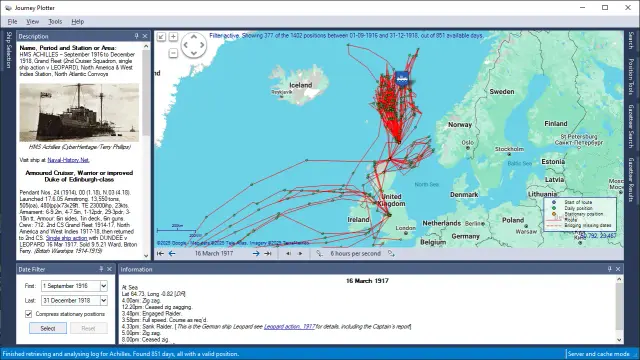Play journey animation backwards
The image size is (640, 360).
click(x=289, y=253)
